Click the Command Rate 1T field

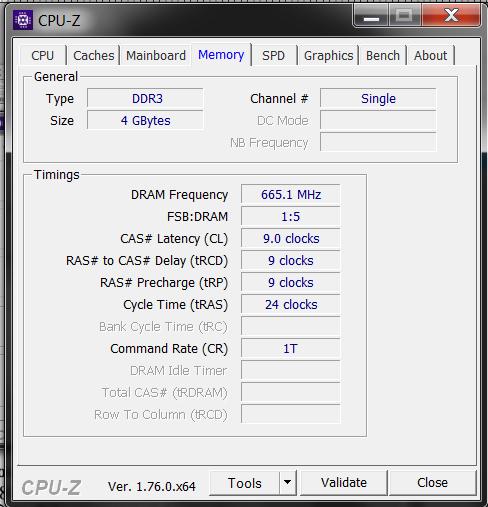click(x=291, y=348)
